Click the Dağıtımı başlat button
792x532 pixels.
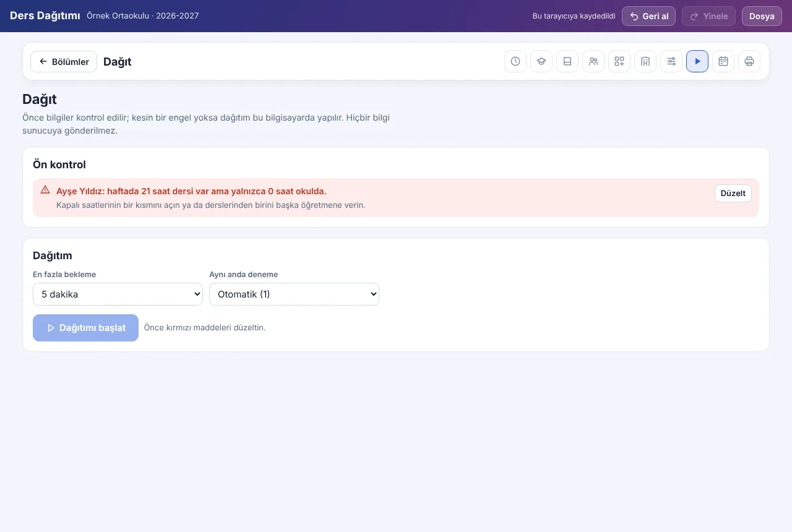(85, 328)
